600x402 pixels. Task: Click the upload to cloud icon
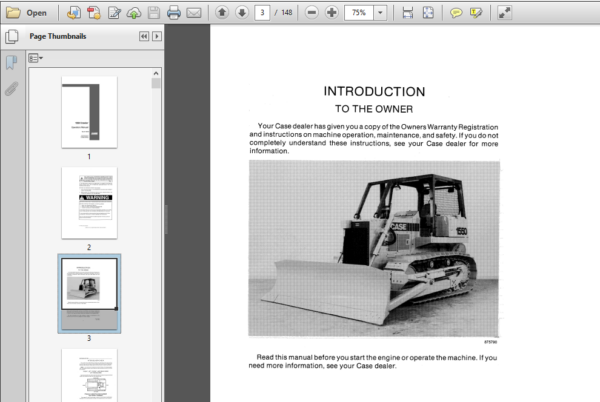click(x=134, y=13)
